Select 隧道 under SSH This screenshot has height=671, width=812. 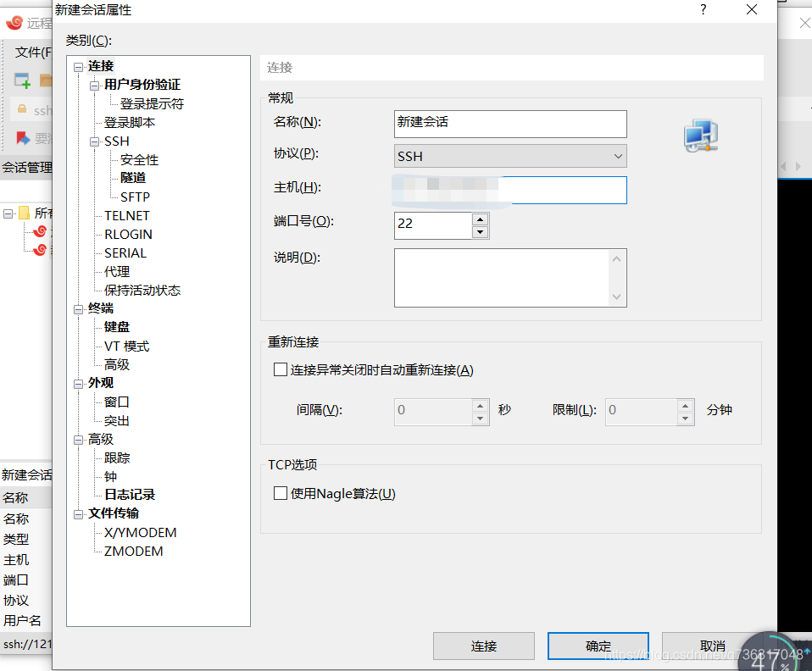(132, 178)
